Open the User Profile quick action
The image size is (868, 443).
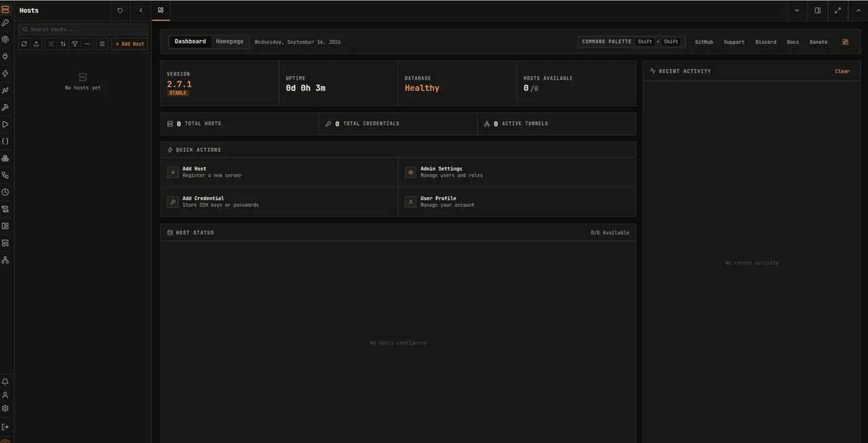pos(517,202)
